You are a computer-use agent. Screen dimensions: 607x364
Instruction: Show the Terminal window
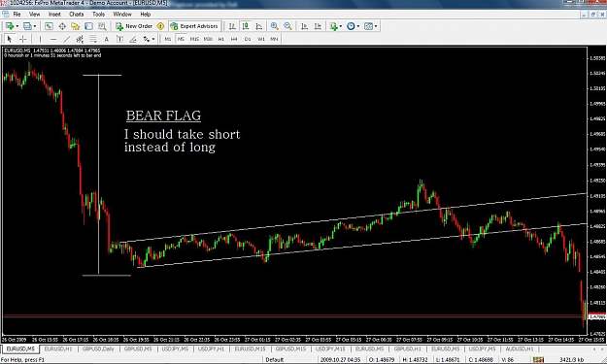click(88, 26)
